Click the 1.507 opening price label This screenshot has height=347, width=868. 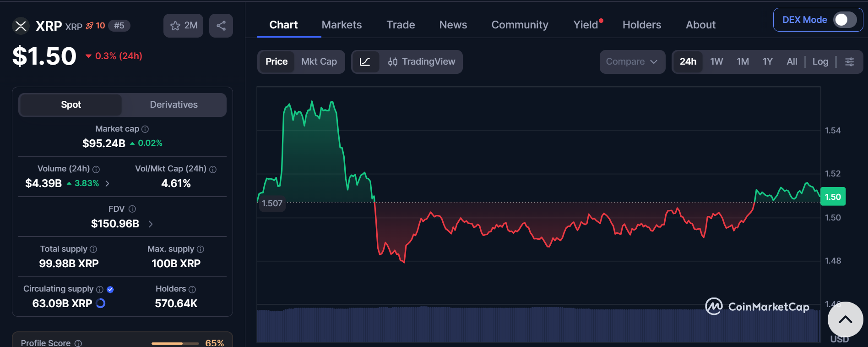click(272, 203)
